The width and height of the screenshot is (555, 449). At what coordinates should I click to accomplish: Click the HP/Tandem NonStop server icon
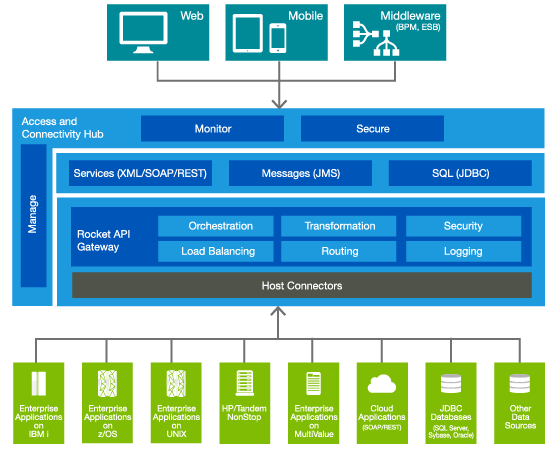pyautogui.click(x=245, y=383)
